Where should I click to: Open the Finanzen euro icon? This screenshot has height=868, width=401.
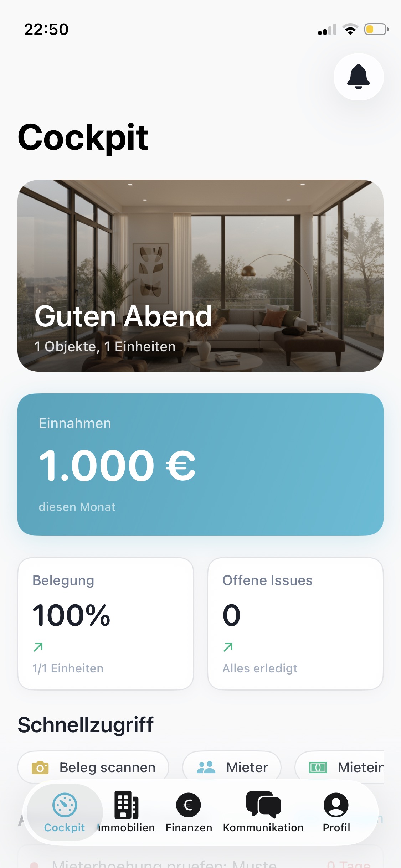click(x=189, y=805)
